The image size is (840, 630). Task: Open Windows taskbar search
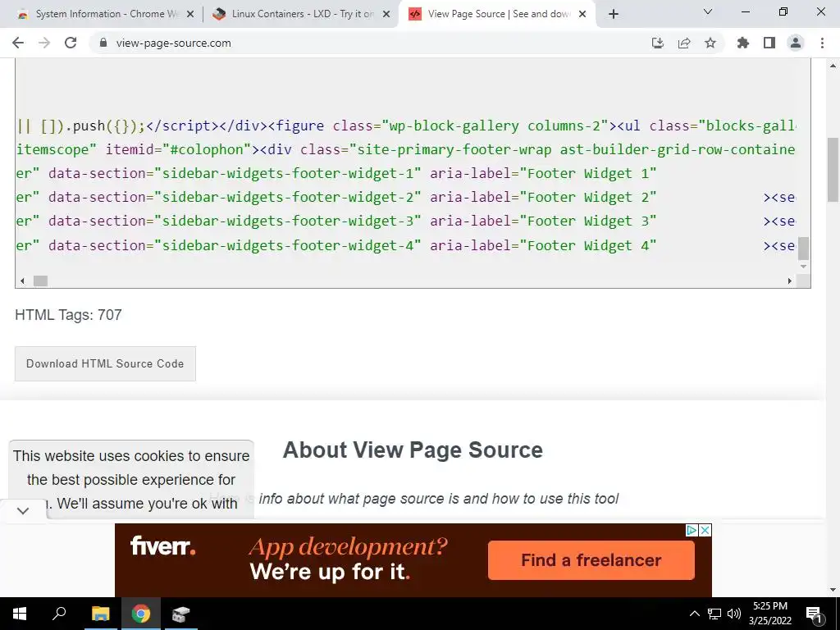59,614
